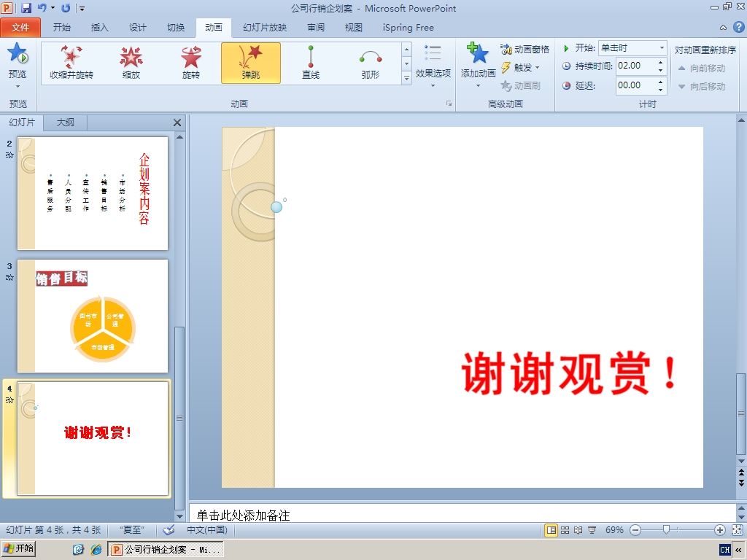Click zoom in plus button
This screenshot has height=560, width=747.
[x=720, y=530]
